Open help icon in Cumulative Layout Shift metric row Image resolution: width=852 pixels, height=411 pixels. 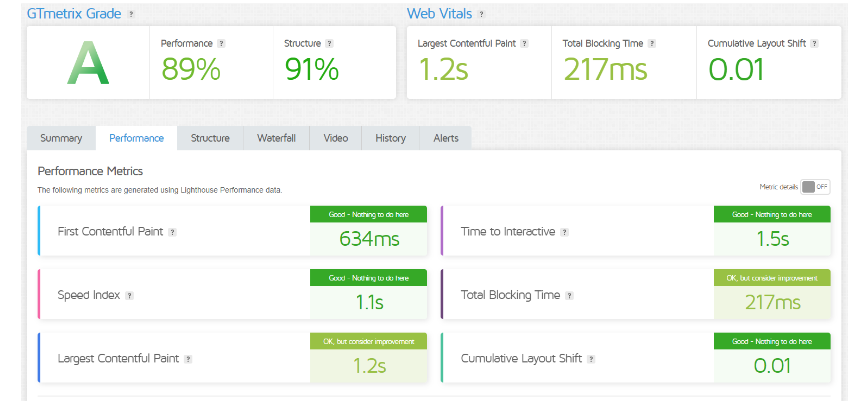pyautogui.click(x=591, y=359)
